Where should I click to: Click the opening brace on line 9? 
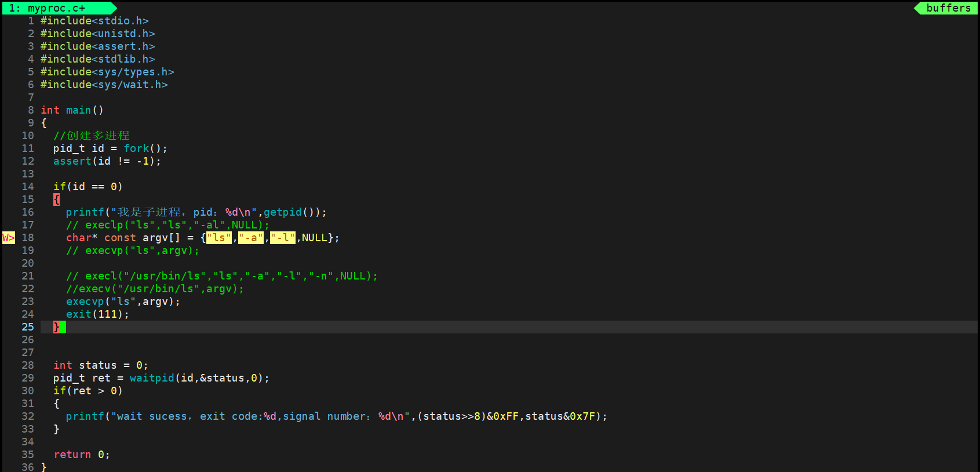coord(43,123)
